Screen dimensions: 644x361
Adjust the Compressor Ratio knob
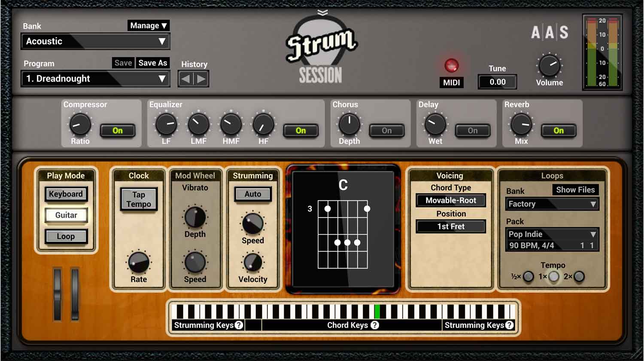point(79,125)
